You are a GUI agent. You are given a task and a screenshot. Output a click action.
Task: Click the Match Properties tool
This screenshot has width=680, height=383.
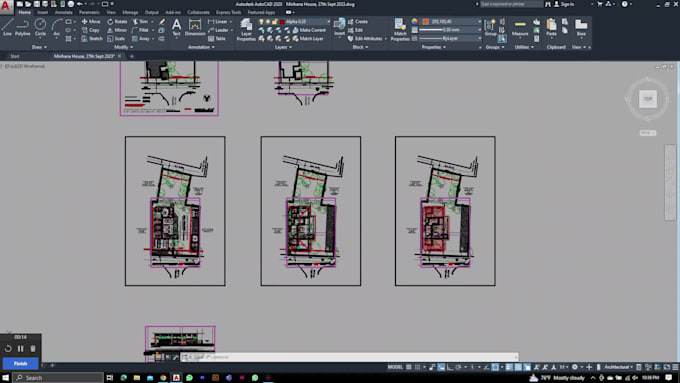click(400, 29)
